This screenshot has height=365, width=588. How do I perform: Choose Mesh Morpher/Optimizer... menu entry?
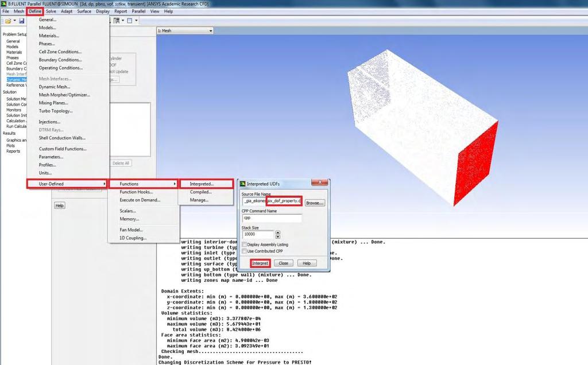[x=64, y=95]
